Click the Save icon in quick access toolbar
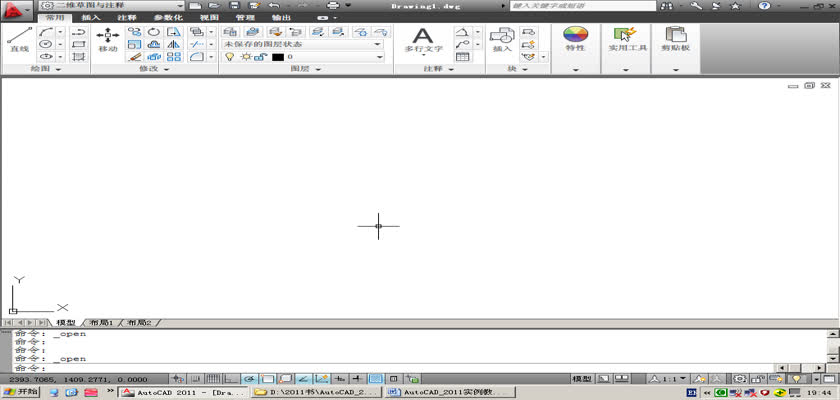Viewport: 840px width, 400px height. (233, 6)
